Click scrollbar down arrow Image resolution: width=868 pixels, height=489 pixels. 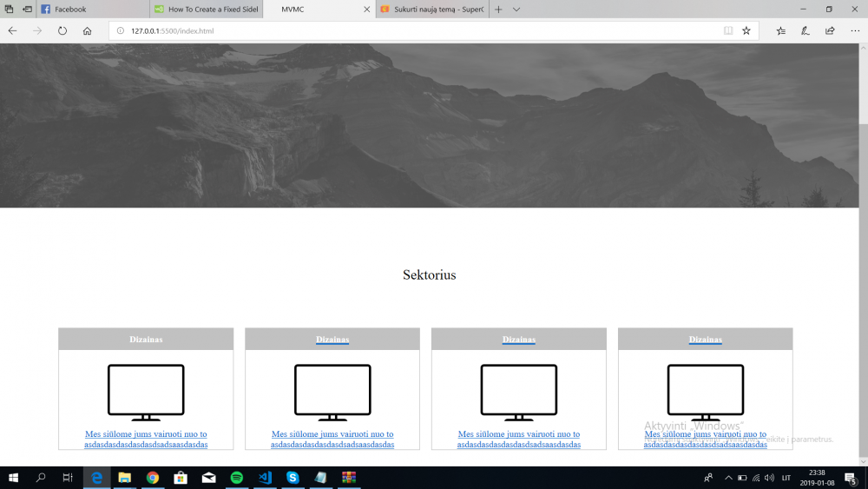[x=863, y=461]
